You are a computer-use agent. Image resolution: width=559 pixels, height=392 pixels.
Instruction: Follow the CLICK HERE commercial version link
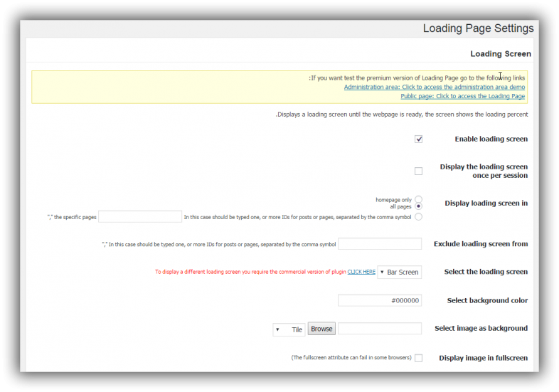(361, 272)
